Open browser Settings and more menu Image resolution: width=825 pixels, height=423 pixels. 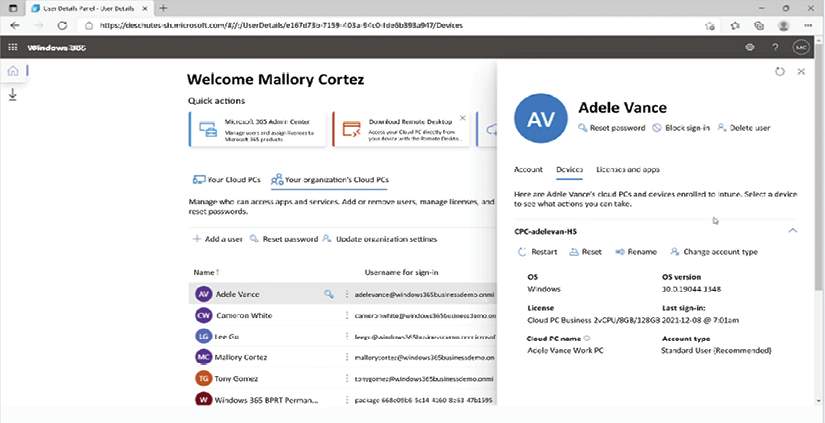[x=808, y=25]
